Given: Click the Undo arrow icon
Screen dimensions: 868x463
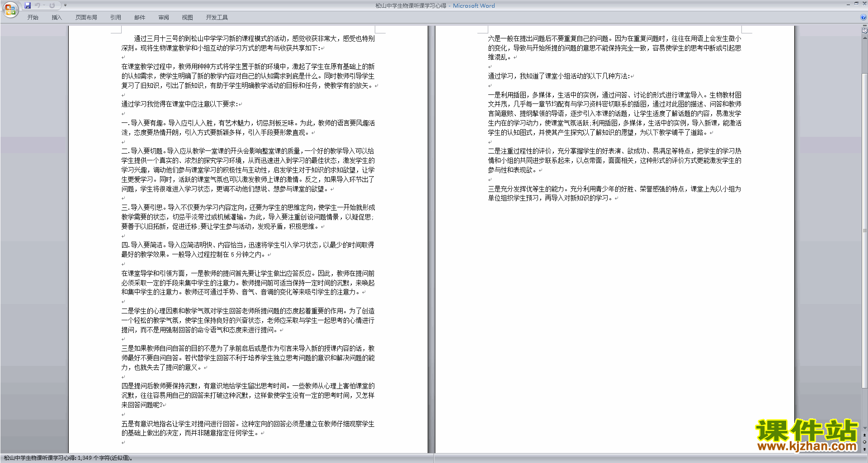Looking at the screenshot, I should [38, 5].
